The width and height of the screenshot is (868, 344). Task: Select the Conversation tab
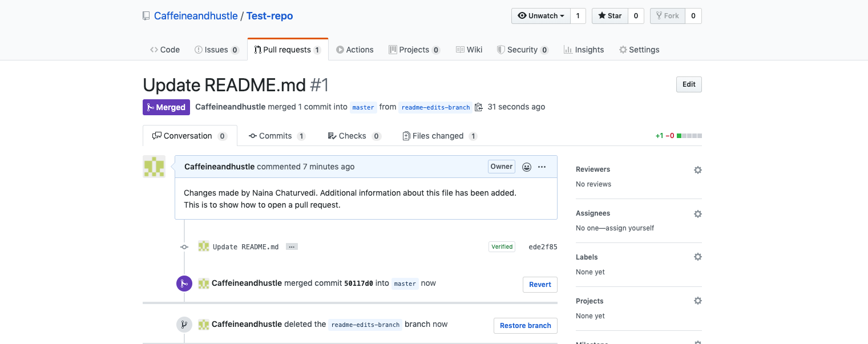(x=190, y=136)
